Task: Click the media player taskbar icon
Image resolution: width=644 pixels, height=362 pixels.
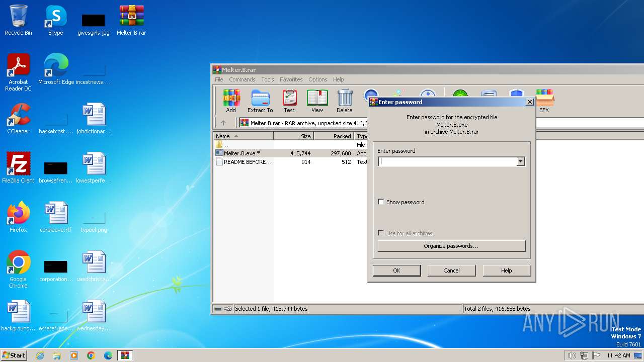Action: pyautogui.click(x=74, y=355)
